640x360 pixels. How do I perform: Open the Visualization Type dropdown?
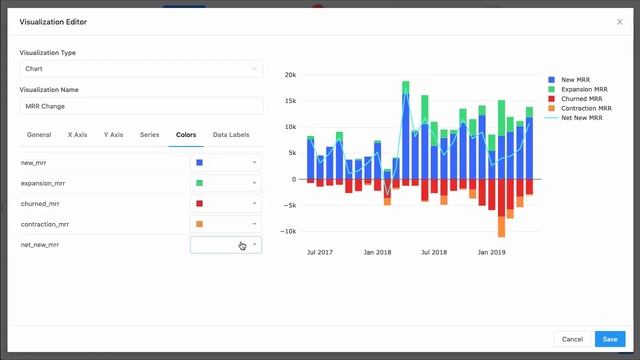(141, 69)
